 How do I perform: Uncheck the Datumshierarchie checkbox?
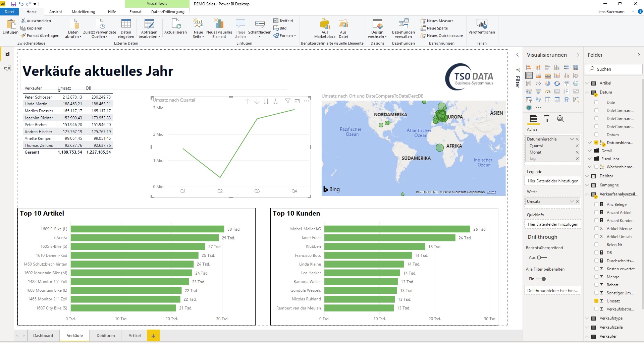(x=596, y=142)
